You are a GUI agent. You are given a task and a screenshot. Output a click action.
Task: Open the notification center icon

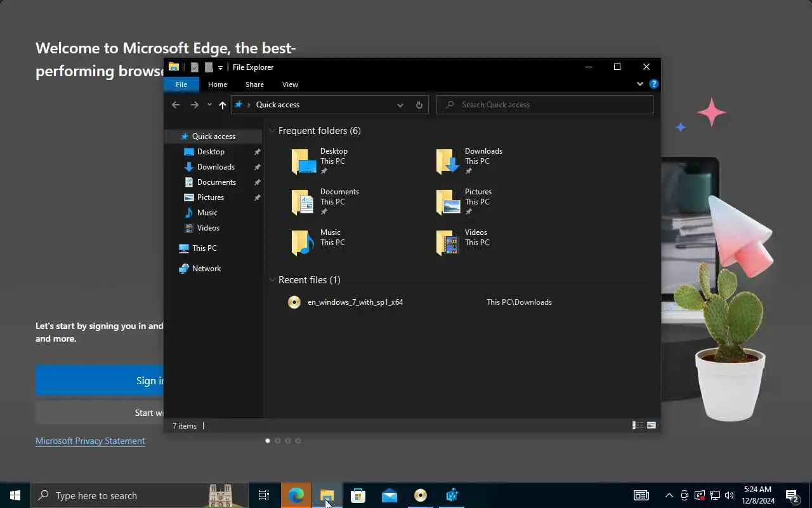coord(792,495)
